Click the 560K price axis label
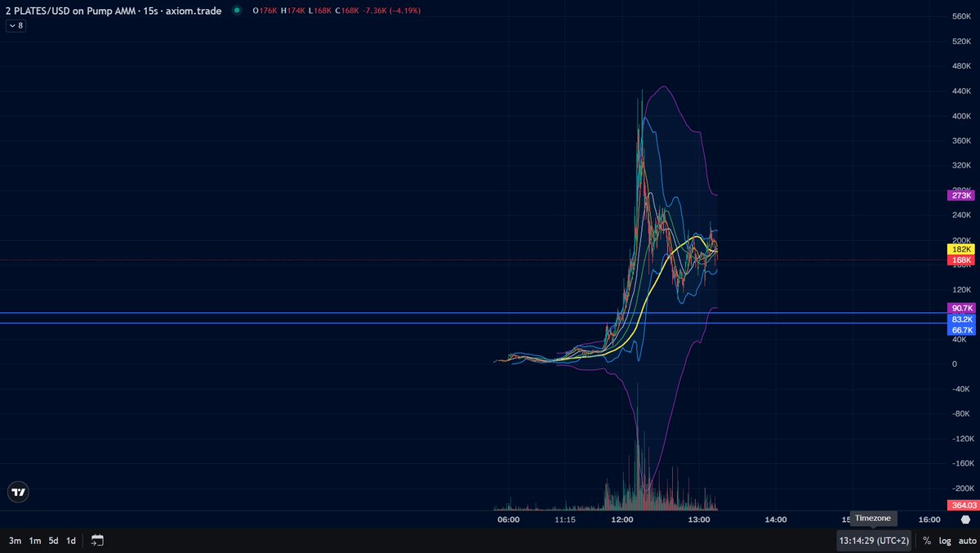This screenshot has width=980, height=553. coord(960,16)
